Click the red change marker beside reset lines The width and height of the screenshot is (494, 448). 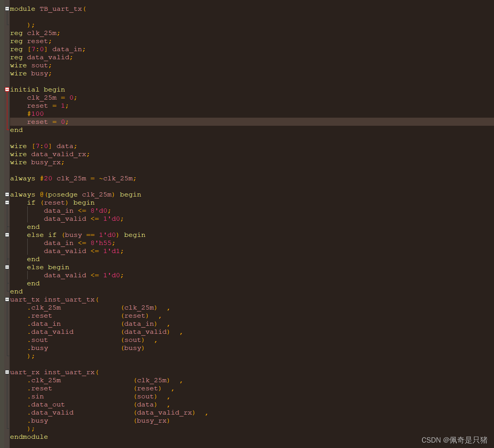(7, 110)
